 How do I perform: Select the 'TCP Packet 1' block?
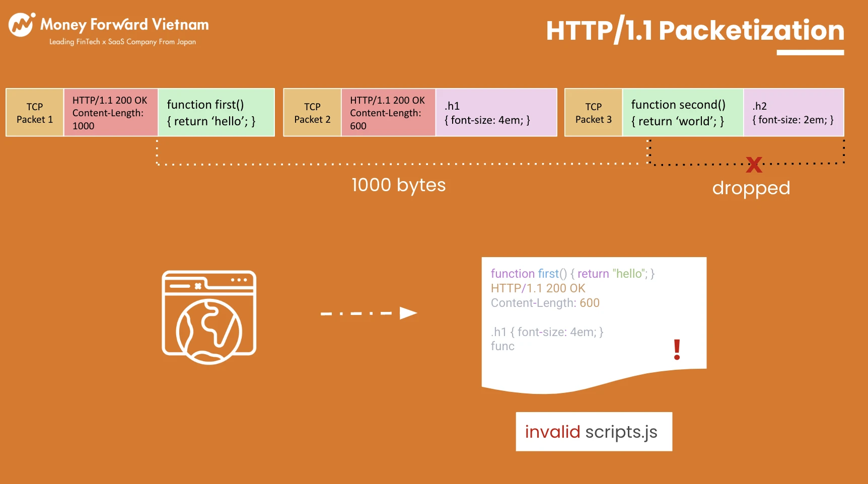coord(35,113)
